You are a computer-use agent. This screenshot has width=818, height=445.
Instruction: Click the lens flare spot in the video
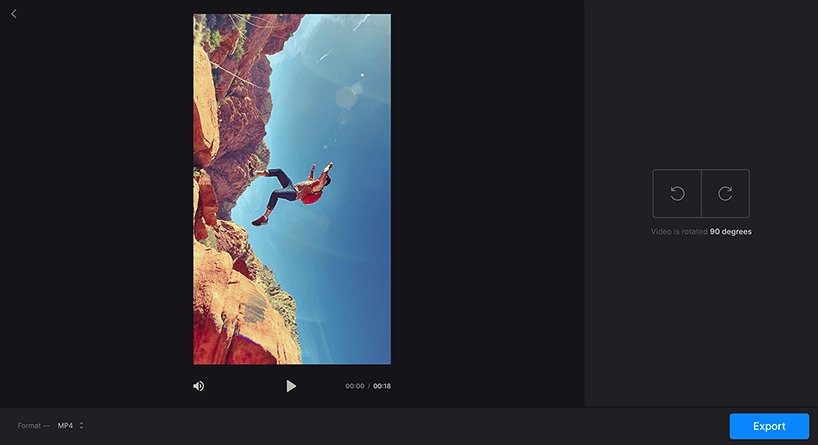[347, 97]
